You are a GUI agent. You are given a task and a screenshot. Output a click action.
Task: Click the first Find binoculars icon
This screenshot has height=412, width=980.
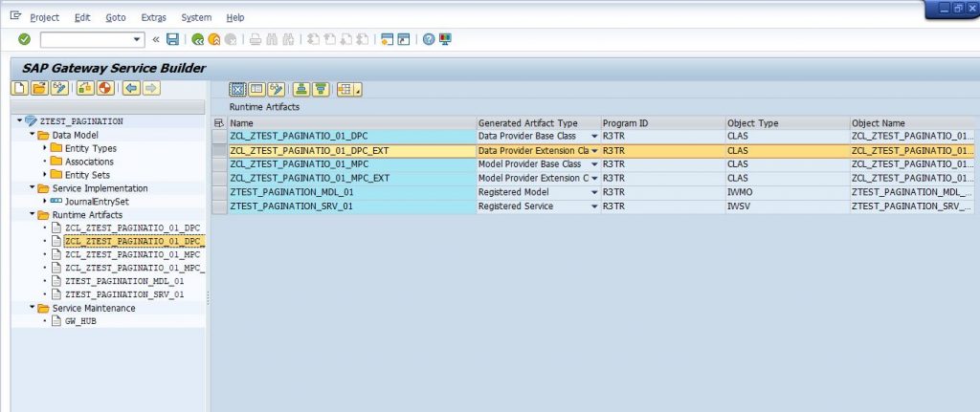pos(272,39)
